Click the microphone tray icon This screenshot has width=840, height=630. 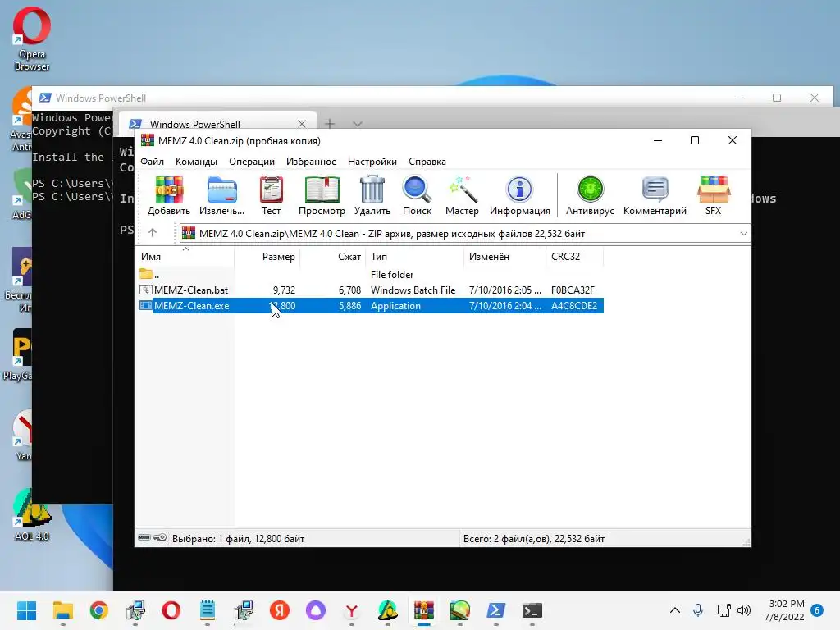697,610
